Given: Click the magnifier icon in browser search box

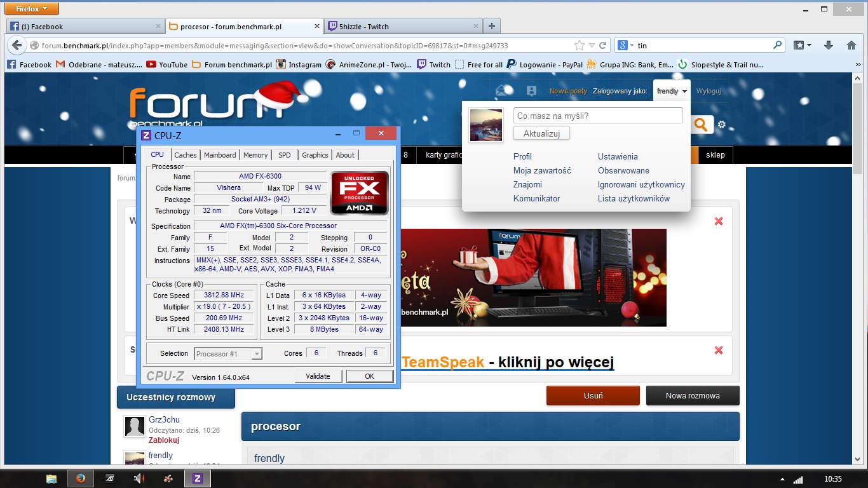Looking at the screenshot, I should coord(777,46).
